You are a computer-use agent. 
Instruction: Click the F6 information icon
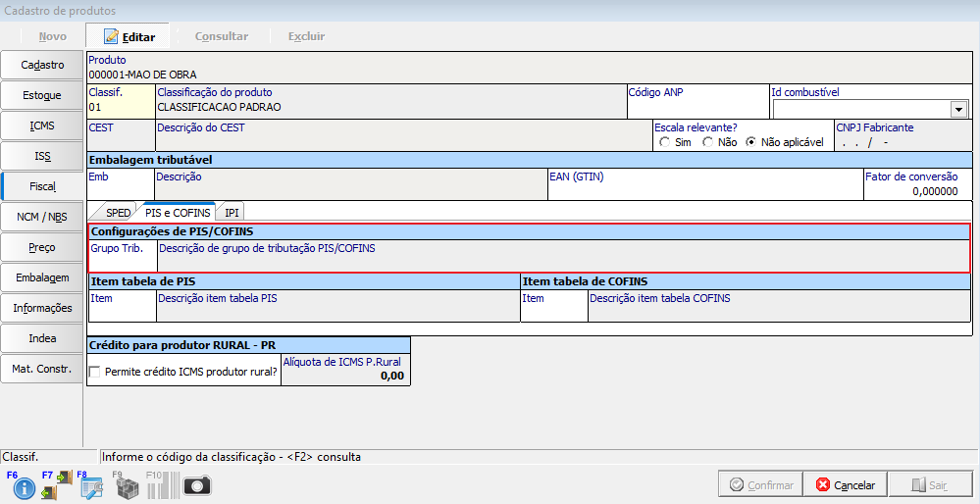23,486
